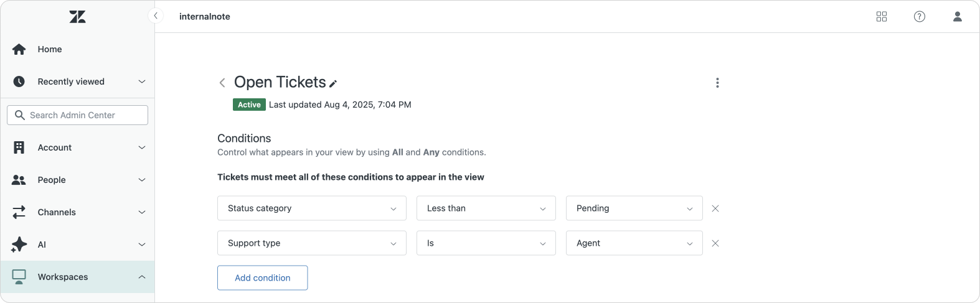Viewport: 980px width, 303px height.
Task: Open the user profile icon
Action: [x=957, y=17]
